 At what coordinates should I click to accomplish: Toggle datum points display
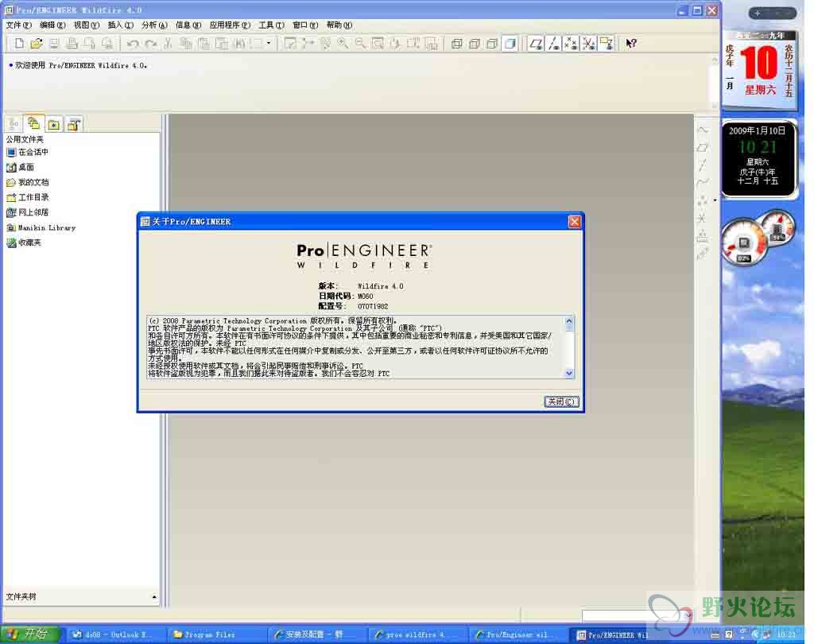(571, 44)
